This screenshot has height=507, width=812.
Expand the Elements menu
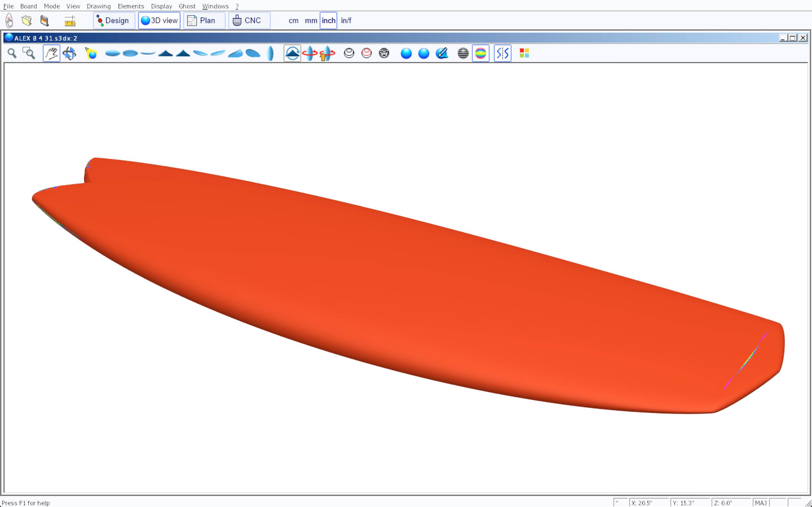point(131,6)
